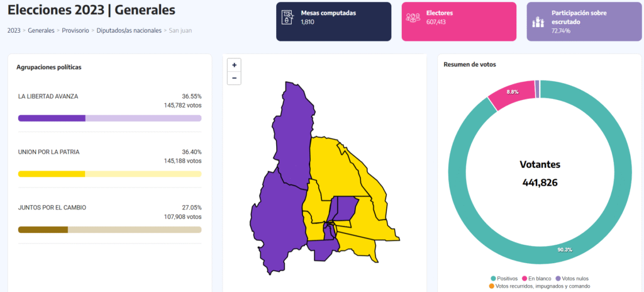Open the Provisorio breadcrumb link
The height and width of the screenshot is (292, 644).
tap(75, 30)
